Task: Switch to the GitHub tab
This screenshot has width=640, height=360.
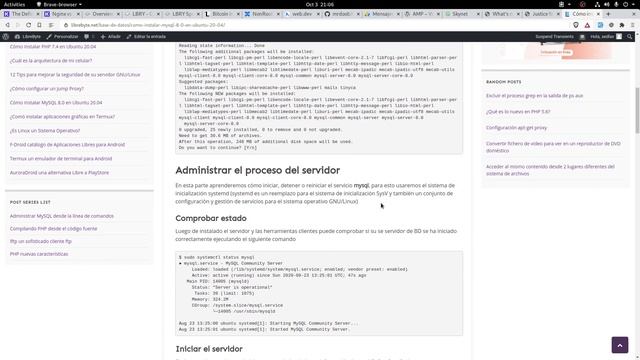Action: click(342, 14)
